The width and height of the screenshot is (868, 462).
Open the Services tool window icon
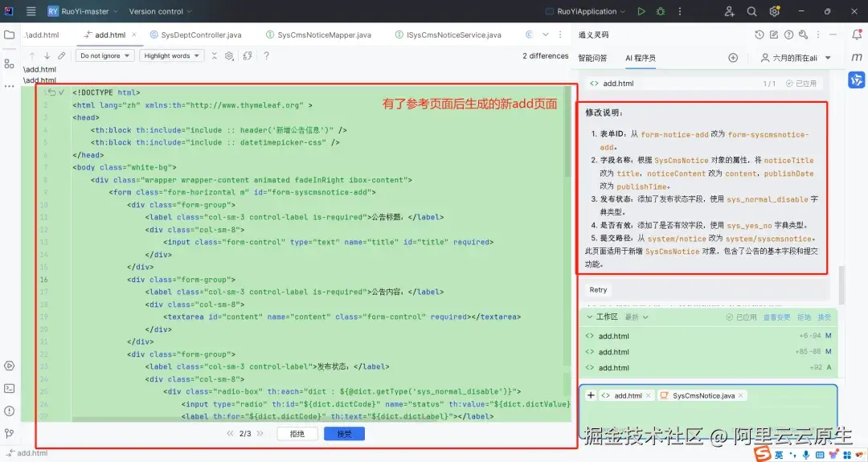10,366
